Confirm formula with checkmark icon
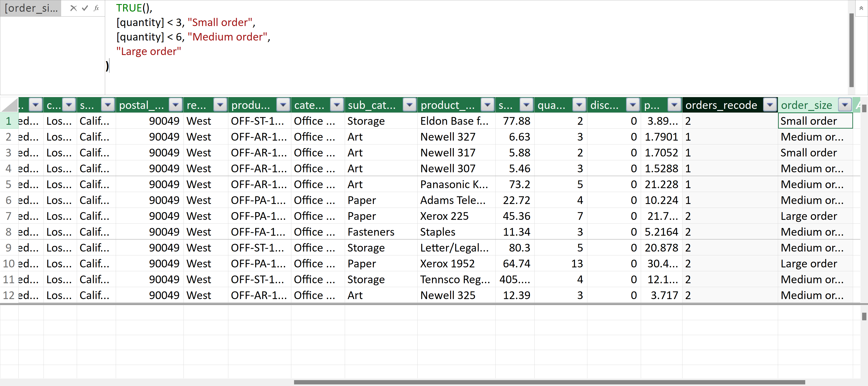Screen dimensions: 868x386 tap(85, 8)
